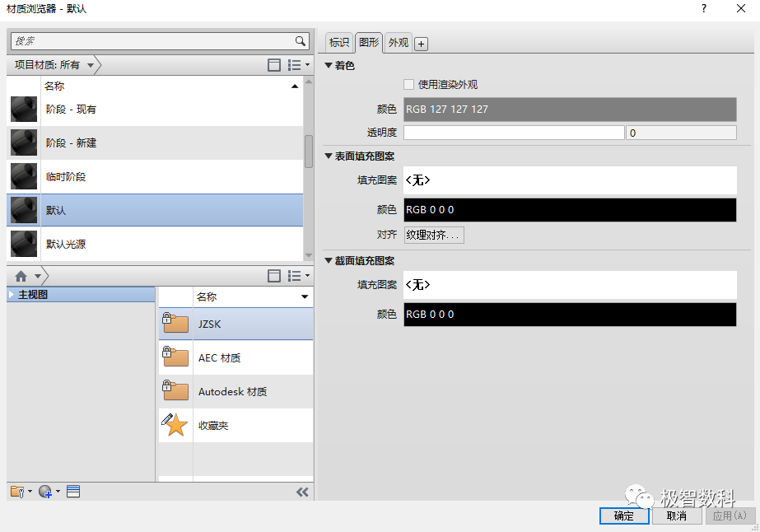Toggle project materials panel display icon
Image resolution: width=760 pixels, height=532 pixels.
(274, 65)
